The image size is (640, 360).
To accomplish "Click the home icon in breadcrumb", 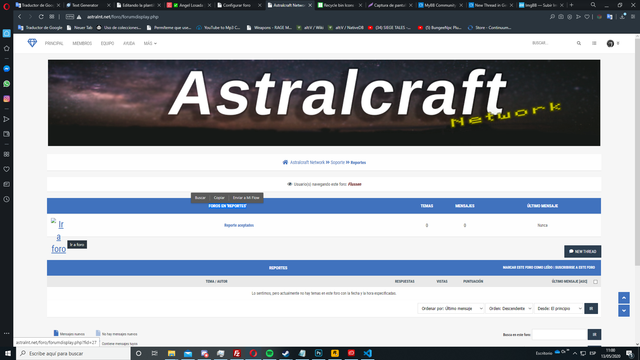I will click(x=285, y=162).
